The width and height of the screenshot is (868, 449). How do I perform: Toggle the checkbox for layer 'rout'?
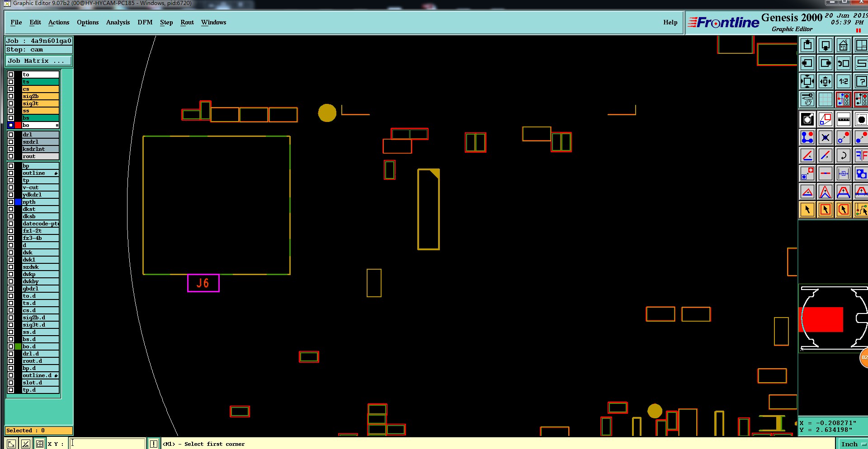pos(11,156)
